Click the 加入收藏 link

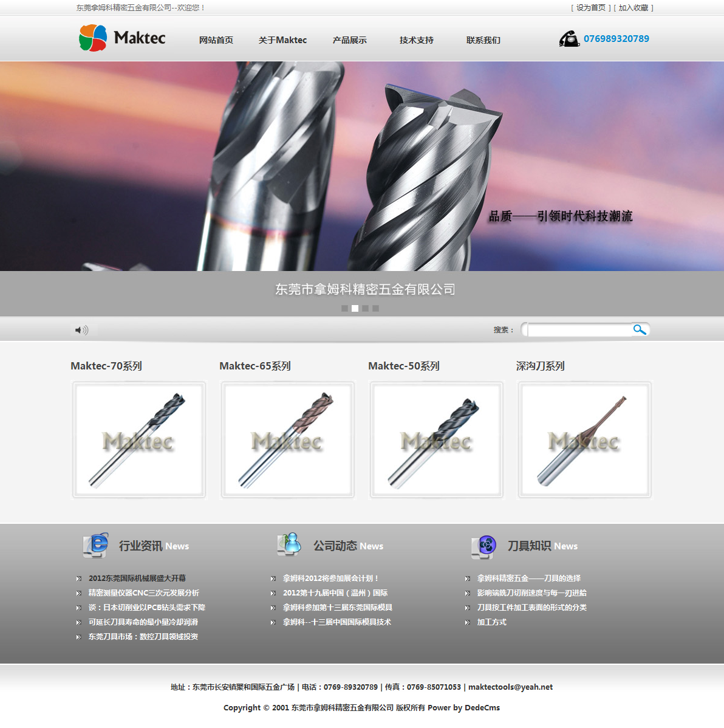[633, 8]
